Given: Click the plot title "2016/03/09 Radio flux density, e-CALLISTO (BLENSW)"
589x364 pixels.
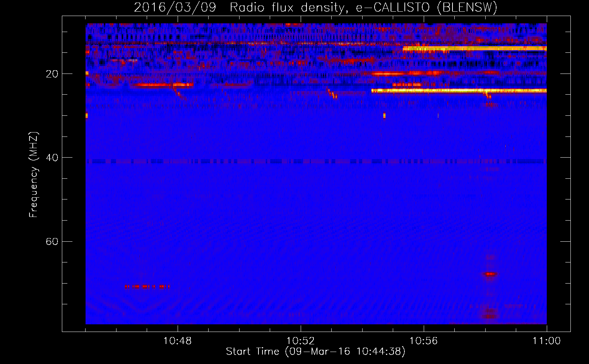Looking at the screenshot, I should point(316,7).
